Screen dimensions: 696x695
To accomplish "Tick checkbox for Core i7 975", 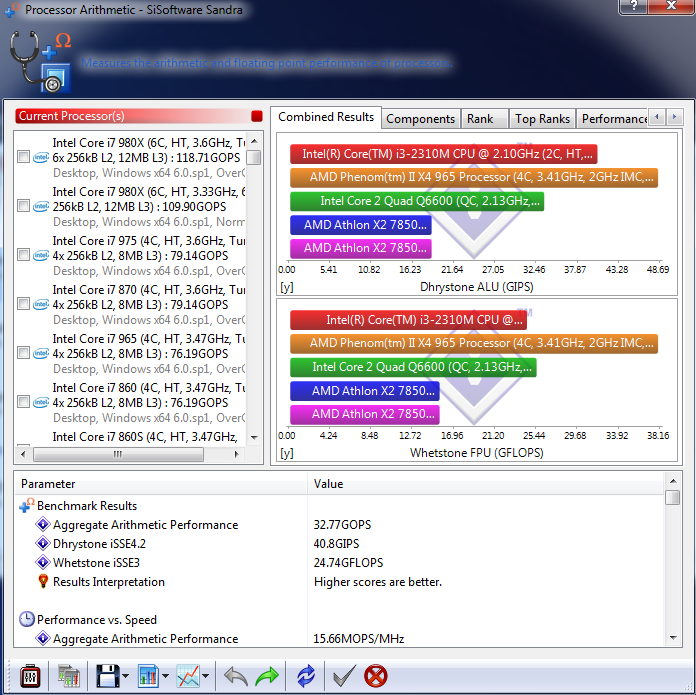I will (x=23, y=255).
